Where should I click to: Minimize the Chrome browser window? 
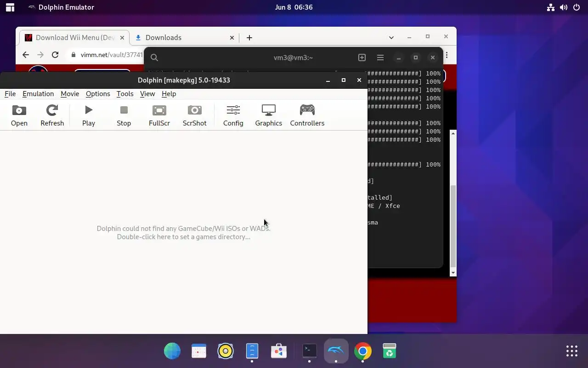pyautogui.click(x=409, y=37)
